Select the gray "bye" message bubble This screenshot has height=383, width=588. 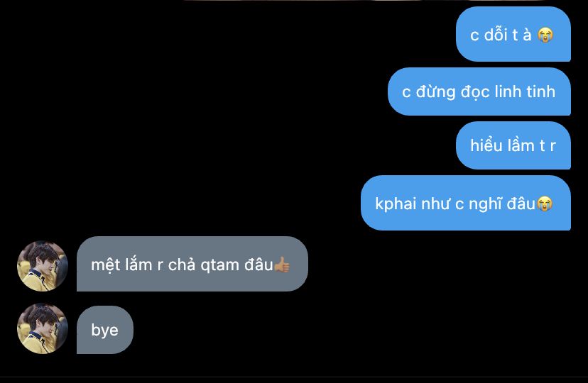pos(105,330)
